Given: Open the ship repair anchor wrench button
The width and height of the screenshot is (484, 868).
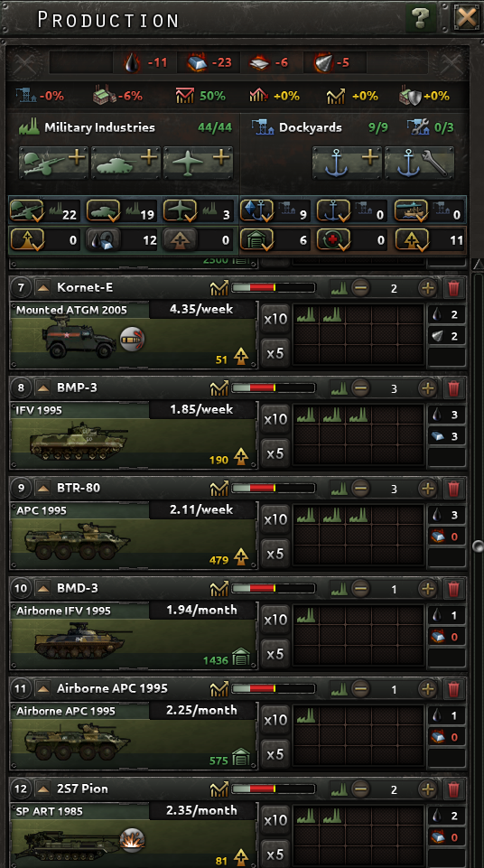Looking at the screenshot, I should [419, 163].
